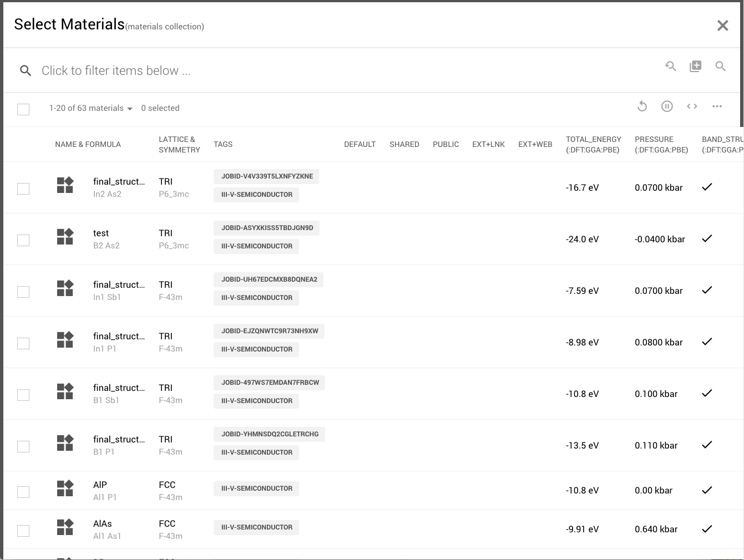This screenshot has height=560, width=744.
Task: Click the magnifier icon at top right
Action: pos(720,67)
